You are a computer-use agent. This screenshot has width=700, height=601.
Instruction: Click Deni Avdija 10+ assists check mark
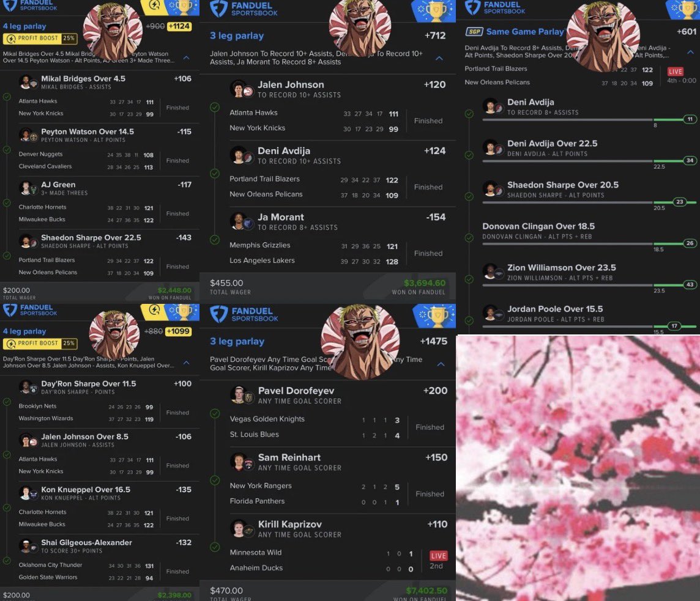[215, 173]
